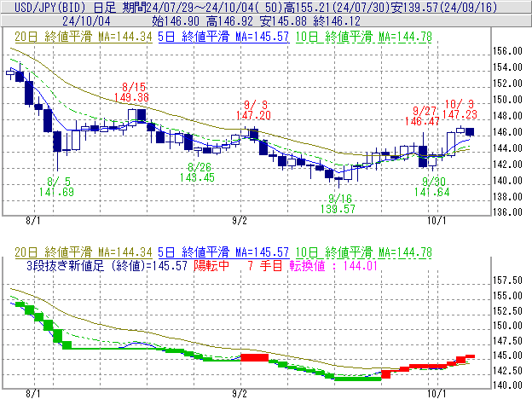Image resolution: width=532 pixels, height=405 pixels.
Task: Click the 5日 終値平滑 MA=145.57 link in upper chart
Action: click(223, 37)
